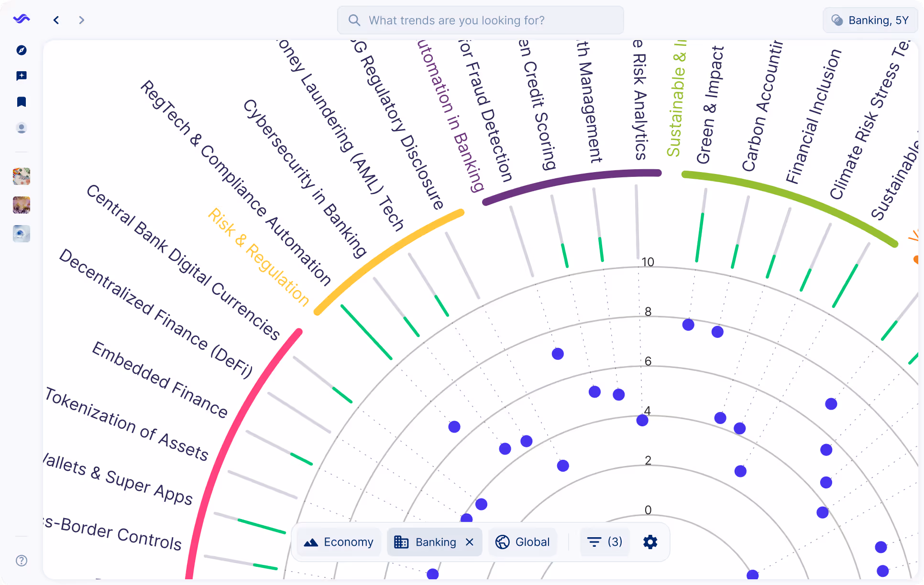Open the compass Explore icon in sidebar
The width and height of the screenshot is (924, 585).
point(22,50)
